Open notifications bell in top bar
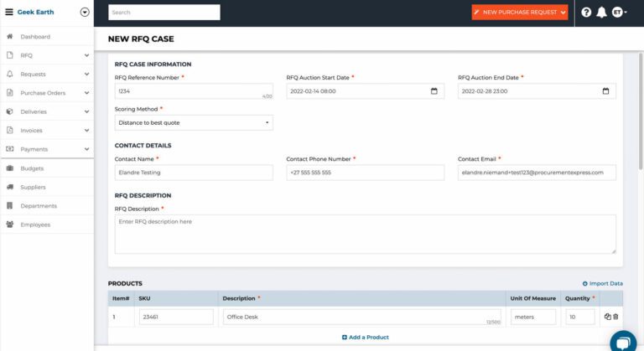Viewport: 644px width, 351px height. click(x=602, y=13)
